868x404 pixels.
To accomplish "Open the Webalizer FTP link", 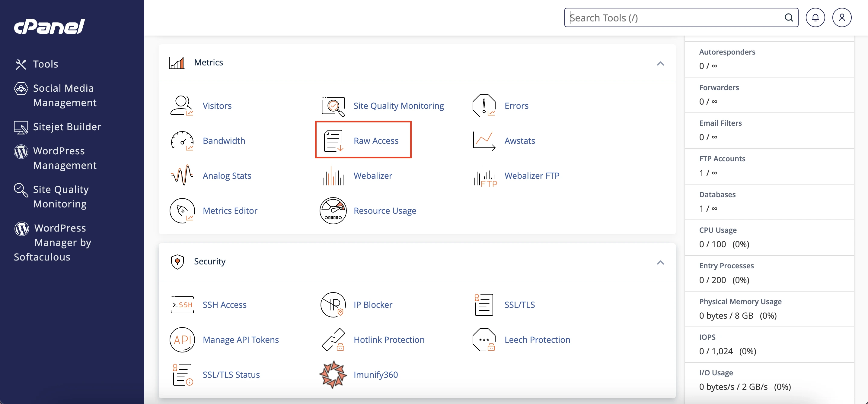I will (532, 176).
